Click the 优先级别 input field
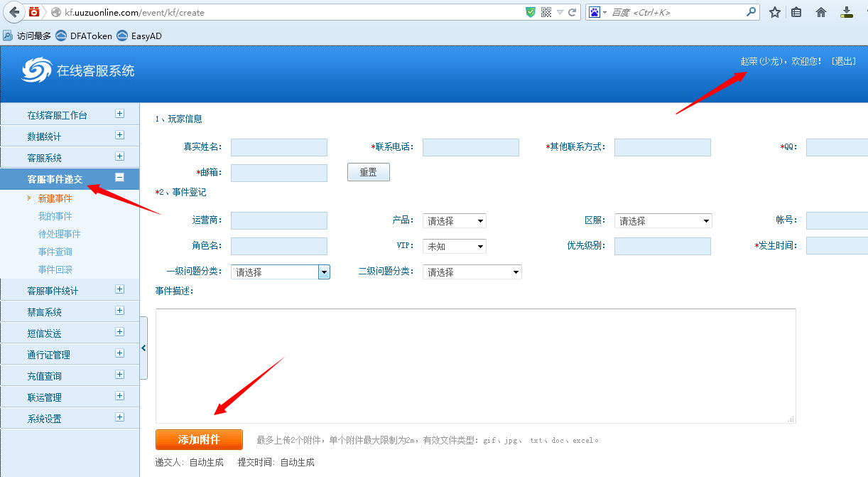 (x=663, y=246)
